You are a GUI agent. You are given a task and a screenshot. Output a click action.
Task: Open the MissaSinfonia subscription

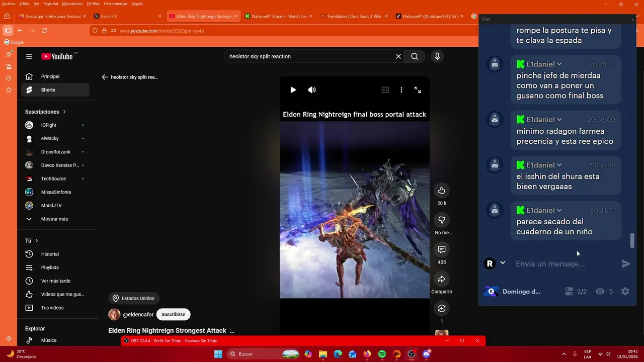[x=55, y=192]
